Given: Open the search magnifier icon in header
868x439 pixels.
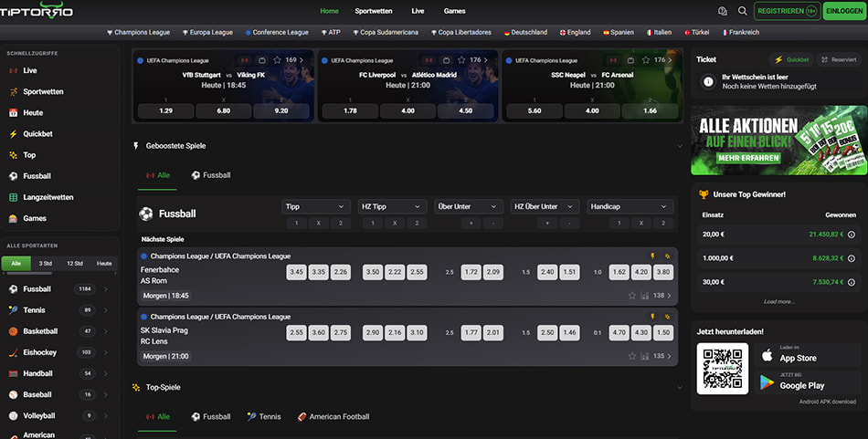Looking at the screenshot, I should click(742, 11).
